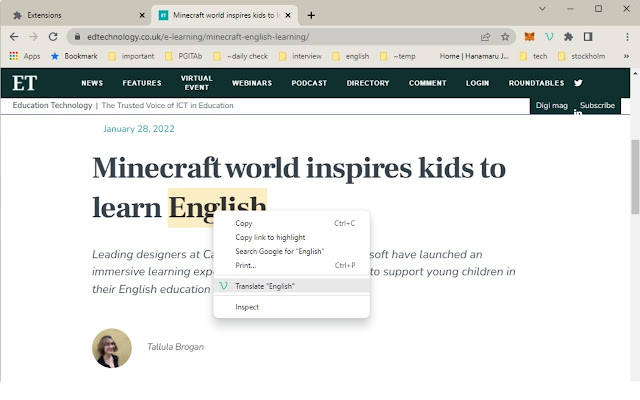Open the Bookmark star folder
Screen dimensions: 640x400
coord(74,56)
